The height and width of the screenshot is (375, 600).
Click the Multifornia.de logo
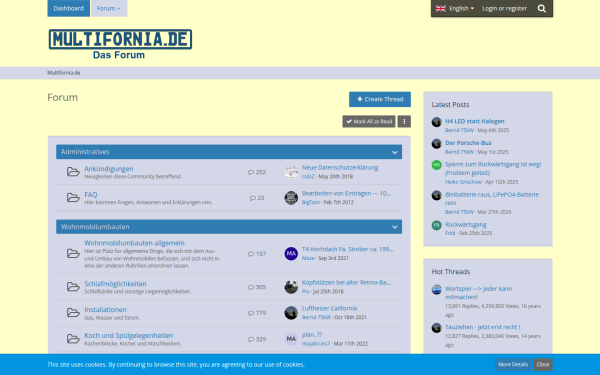120,44
